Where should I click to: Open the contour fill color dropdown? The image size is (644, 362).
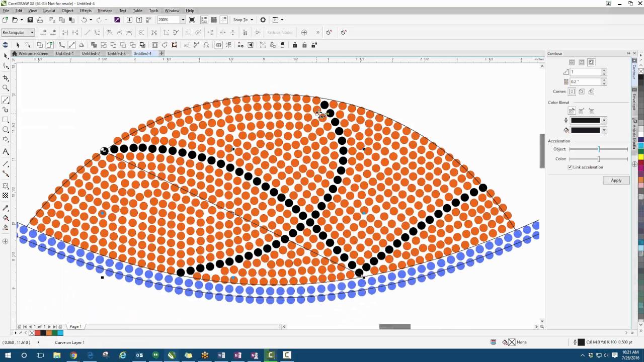point(604,130)
